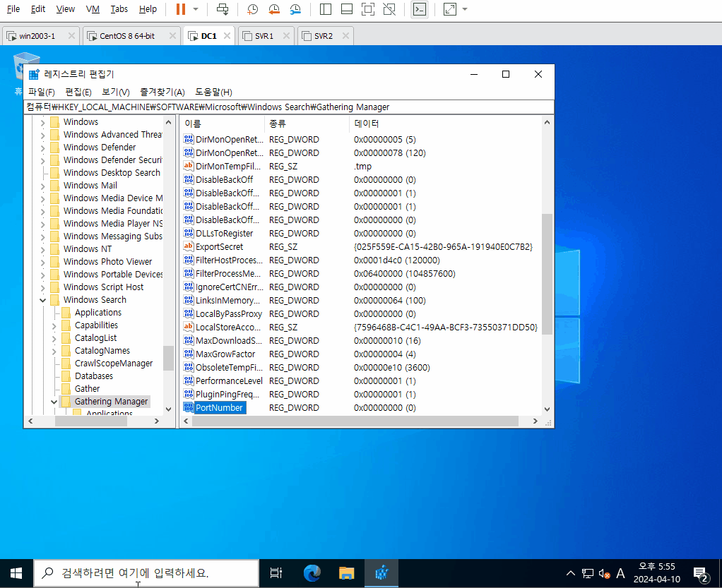The image size is (722, 588).
Task: Switch to Unity mode icon
Action: pos(389,9)
